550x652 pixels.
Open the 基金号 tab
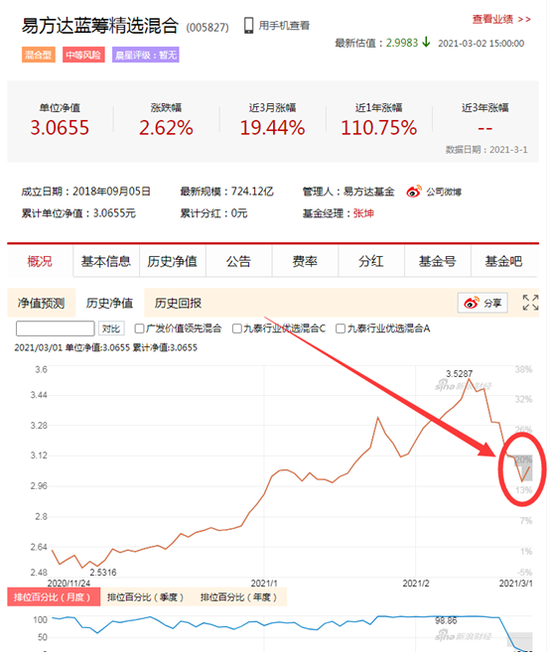(437, 262)
